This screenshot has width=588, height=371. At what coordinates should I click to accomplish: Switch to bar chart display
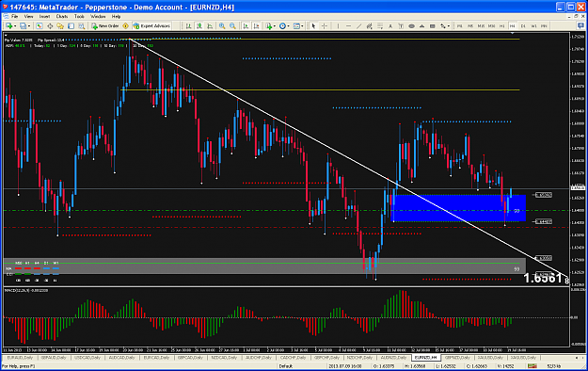tap(188, 26)
